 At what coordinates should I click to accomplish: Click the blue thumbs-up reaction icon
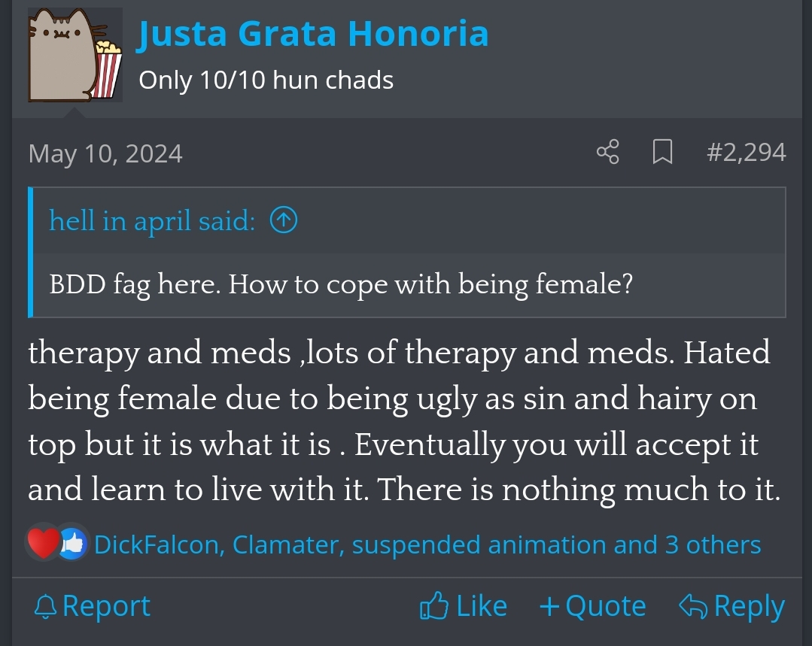pyautogui.click(x=73, y=544)
